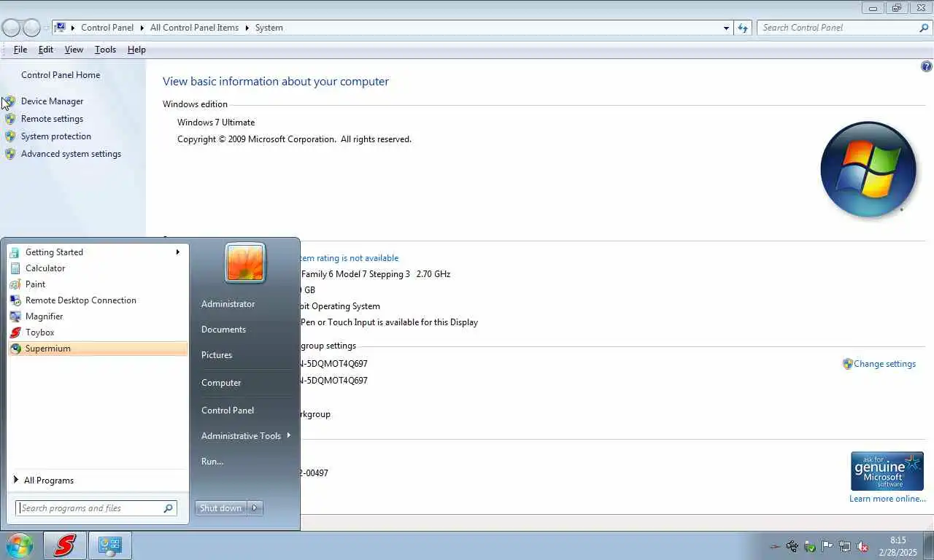Switch to Control Panel taskbar button
The width and height of the screenshot is (934, 560).
pyautogui.click(x=110, y=545)
